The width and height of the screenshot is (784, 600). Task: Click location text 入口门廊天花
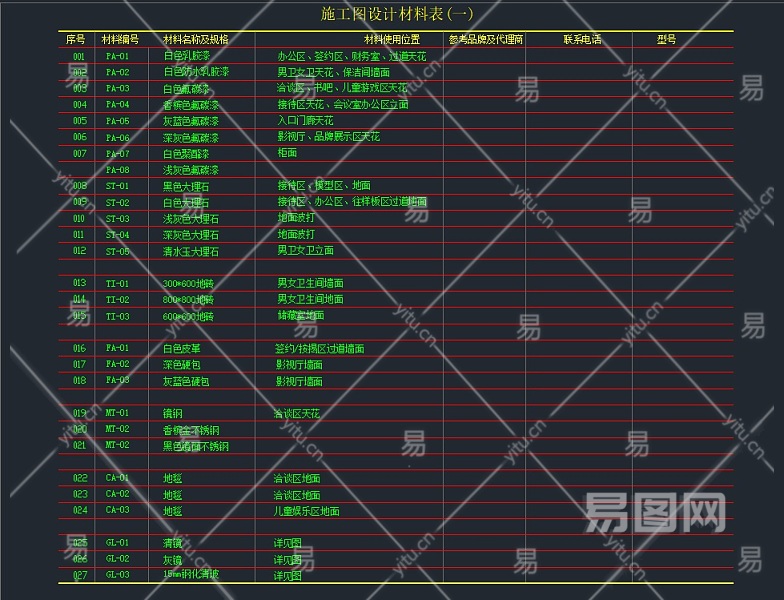click(306, 120)
